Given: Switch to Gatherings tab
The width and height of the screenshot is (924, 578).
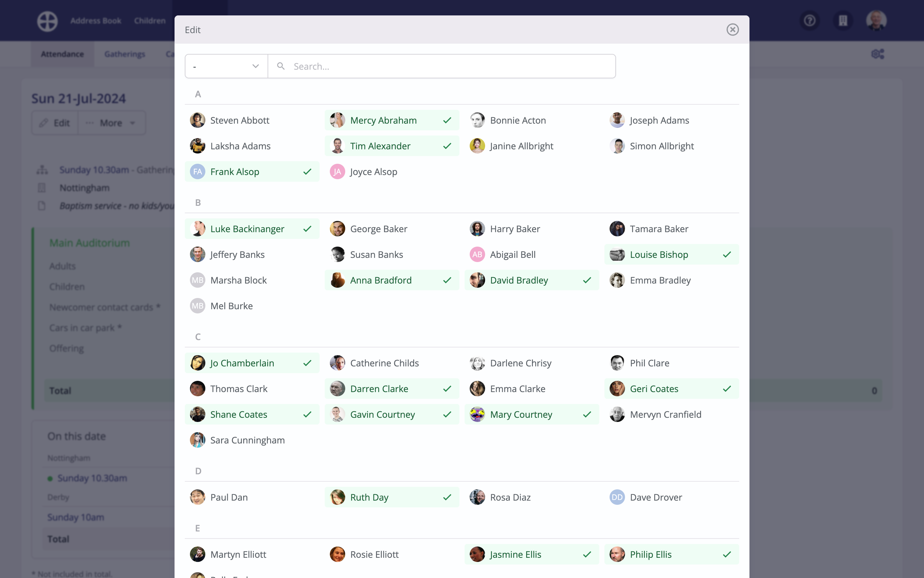Looking at the screenshot, I should click(124, 54).
